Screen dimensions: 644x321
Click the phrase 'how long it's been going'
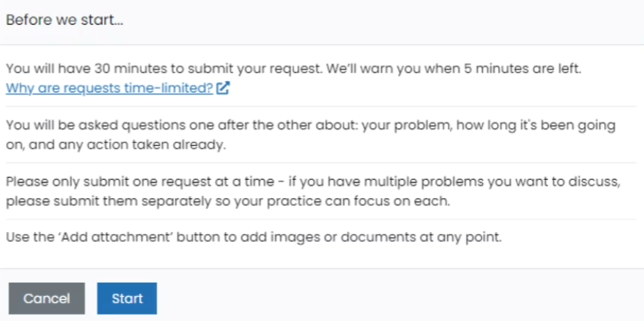pos(536,125)
